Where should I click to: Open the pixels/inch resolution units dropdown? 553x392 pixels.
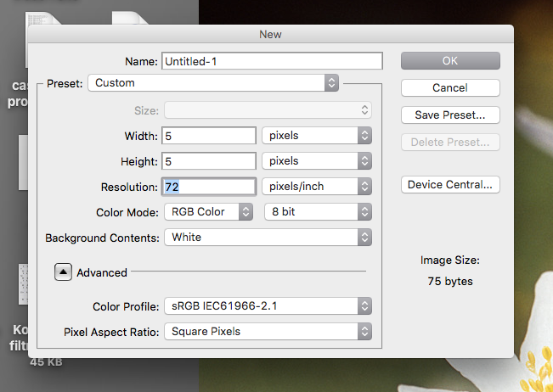tap(317, 187)
